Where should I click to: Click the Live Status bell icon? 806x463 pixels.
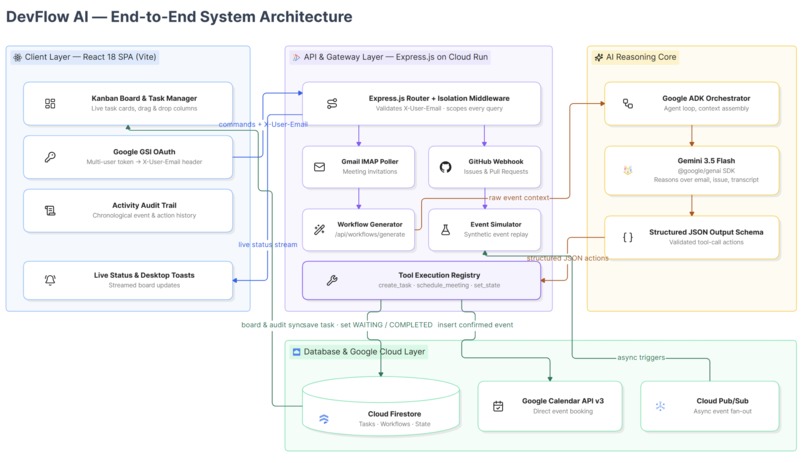tap(50, 280)
